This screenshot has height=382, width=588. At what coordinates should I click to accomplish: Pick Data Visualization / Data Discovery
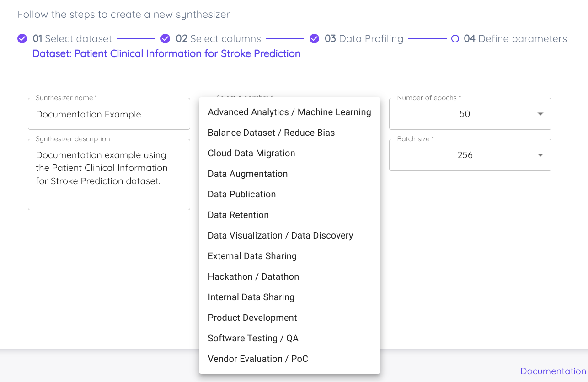coord(289,235)
